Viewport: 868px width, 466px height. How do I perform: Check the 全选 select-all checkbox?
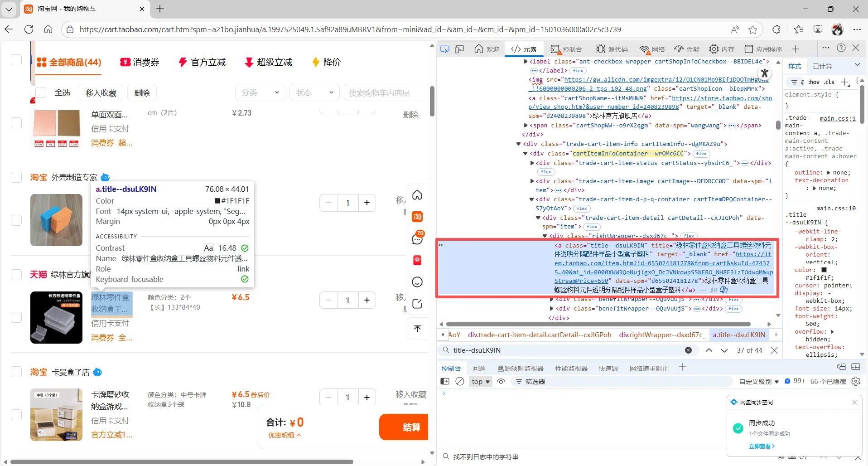point(41,92)
